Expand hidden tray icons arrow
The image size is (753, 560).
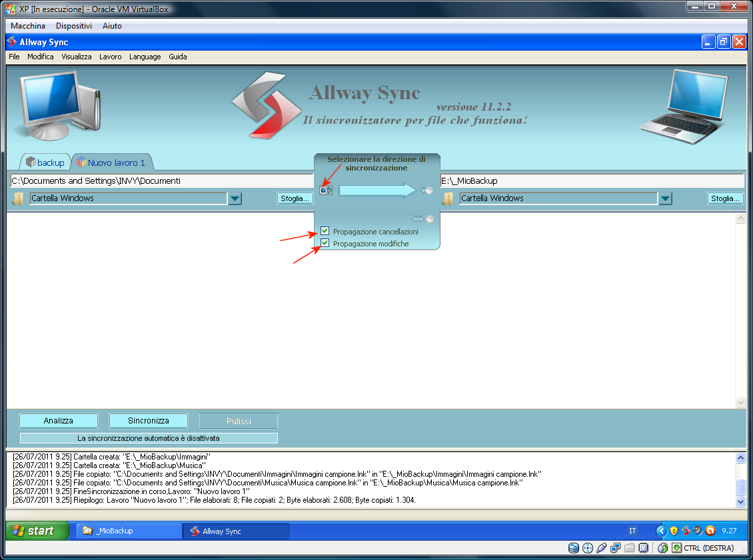tap(662, 531)
